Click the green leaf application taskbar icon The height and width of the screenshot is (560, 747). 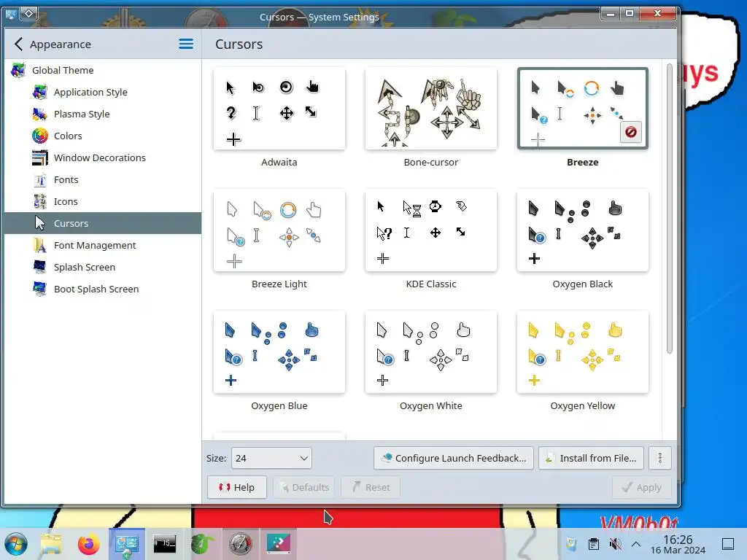pyautogui.click(x=203, y=544)
